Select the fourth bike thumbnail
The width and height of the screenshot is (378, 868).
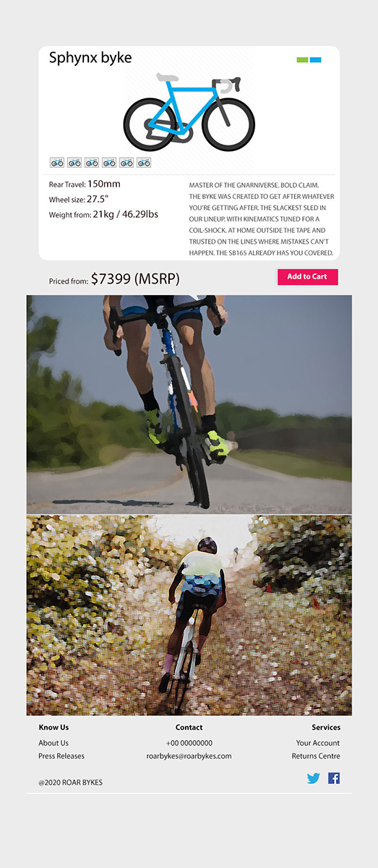[109, 163]
